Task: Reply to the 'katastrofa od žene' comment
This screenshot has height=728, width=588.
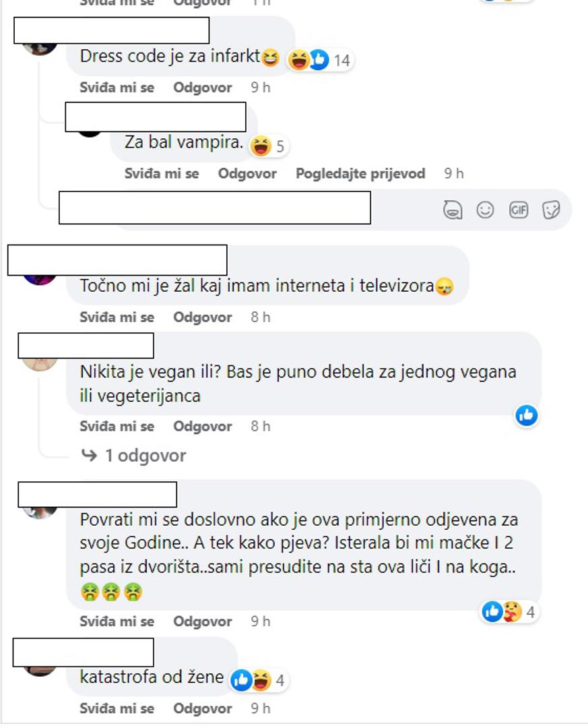Action: (x=202, y=708)
